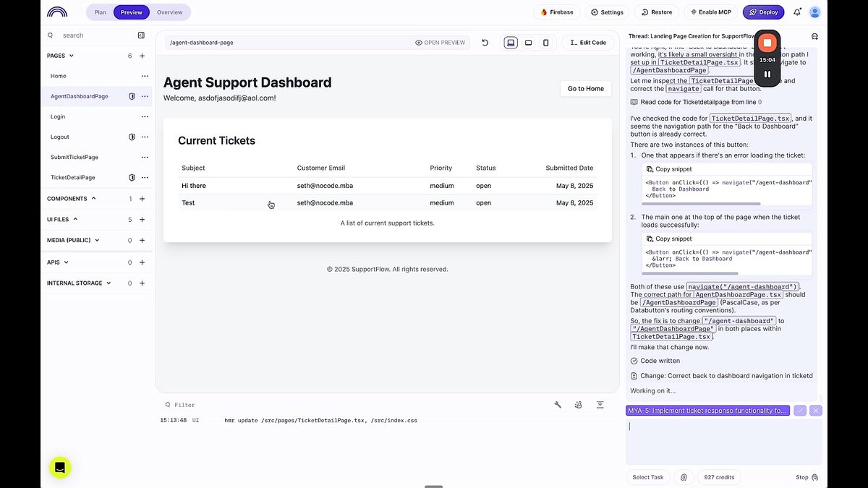Add a new component with plus icon
This screenshot has width=868, height=488.
(142, 199)
